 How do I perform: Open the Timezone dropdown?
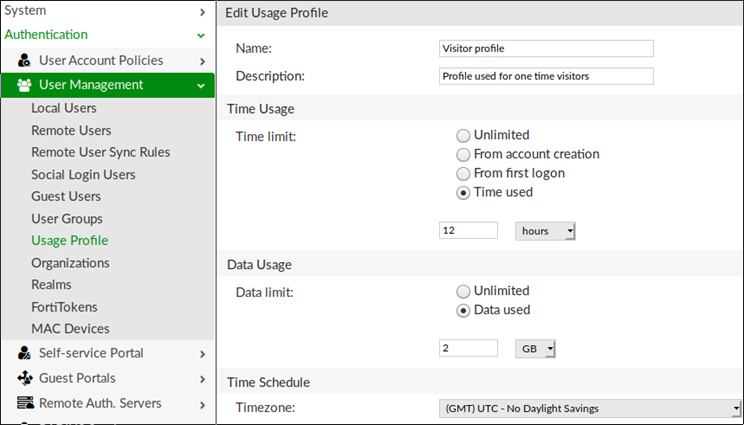coord(590,408)
